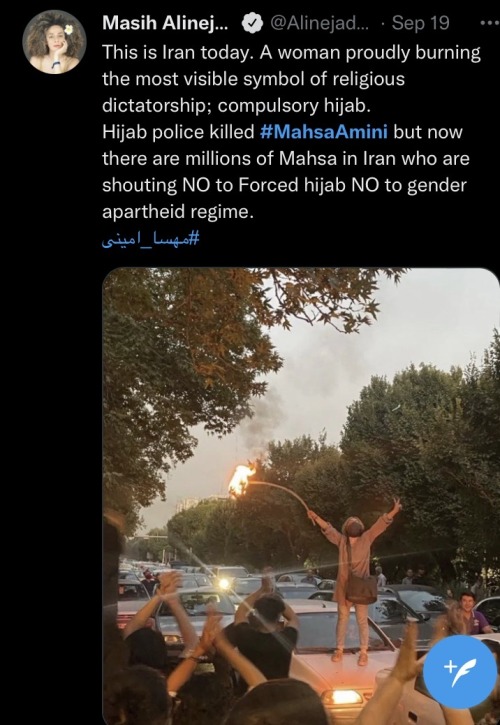Expand tweet actions via the ellipsis icon

pyautogui.click(x=490, y=23)
